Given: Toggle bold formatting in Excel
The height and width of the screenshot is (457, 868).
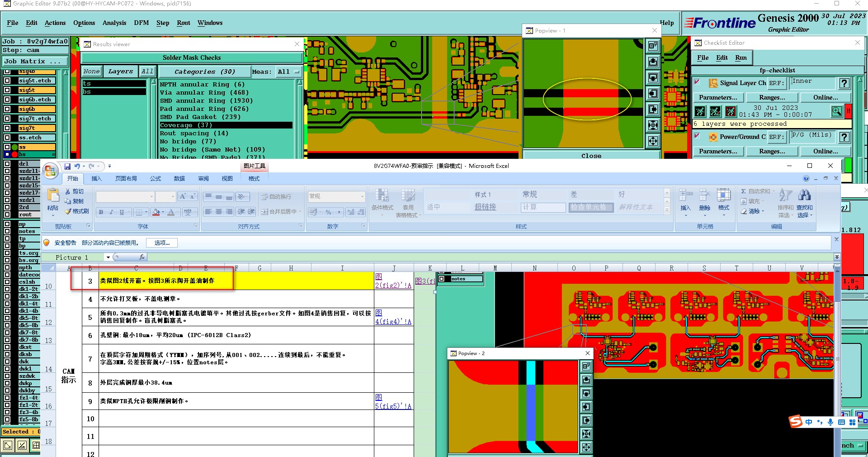Looking at the screenshot, I should (x=101, y=212).
